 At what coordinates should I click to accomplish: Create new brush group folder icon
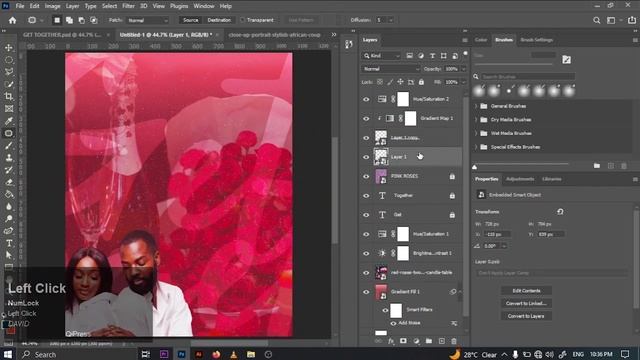point(597,166)
